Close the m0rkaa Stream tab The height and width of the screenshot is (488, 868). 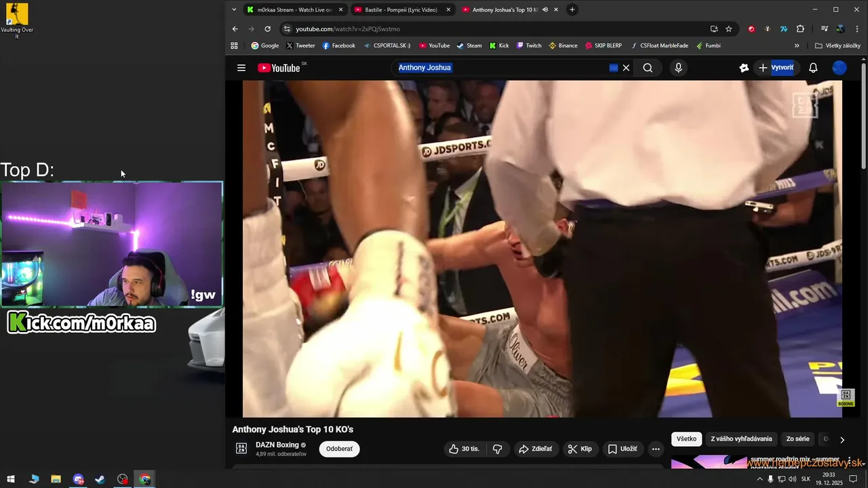341,9
